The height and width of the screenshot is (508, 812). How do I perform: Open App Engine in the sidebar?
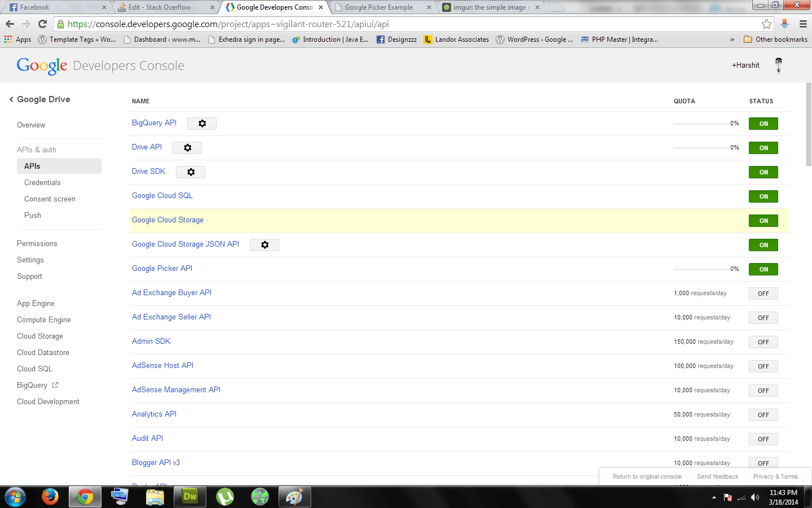36,303
